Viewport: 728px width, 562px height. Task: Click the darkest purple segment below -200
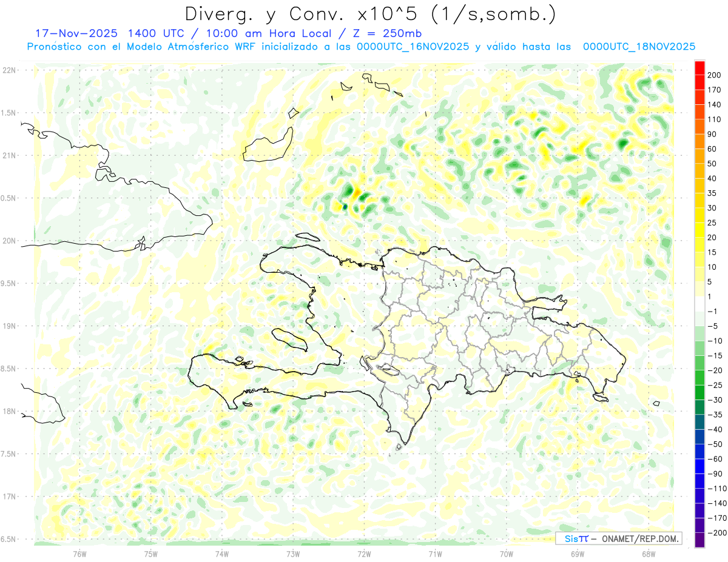pyautogui.click(x=700, y=540)
